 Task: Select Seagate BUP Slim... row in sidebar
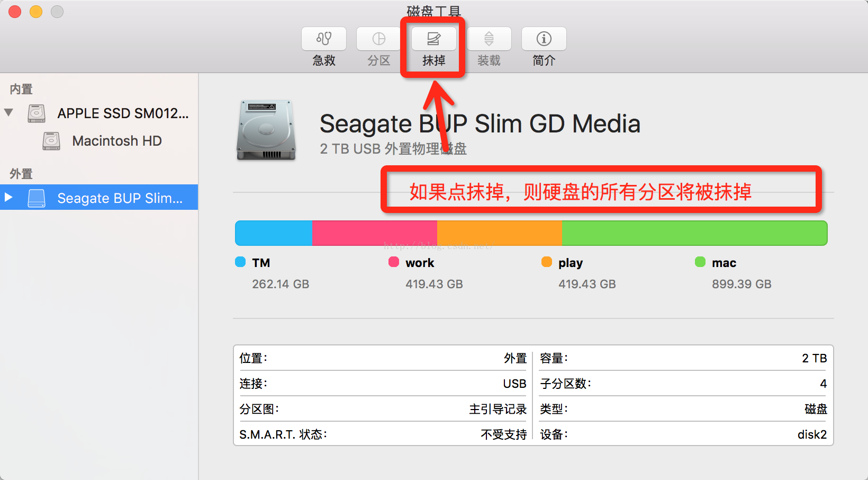[99, 197]
